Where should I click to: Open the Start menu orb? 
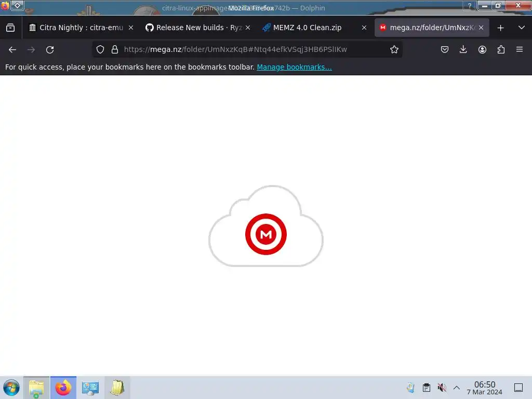(11, 388)
